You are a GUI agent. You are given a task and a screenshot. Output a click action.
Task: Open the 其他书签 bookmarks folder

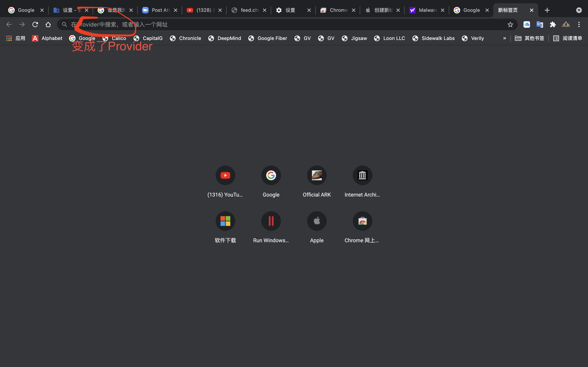click(530, 38)
